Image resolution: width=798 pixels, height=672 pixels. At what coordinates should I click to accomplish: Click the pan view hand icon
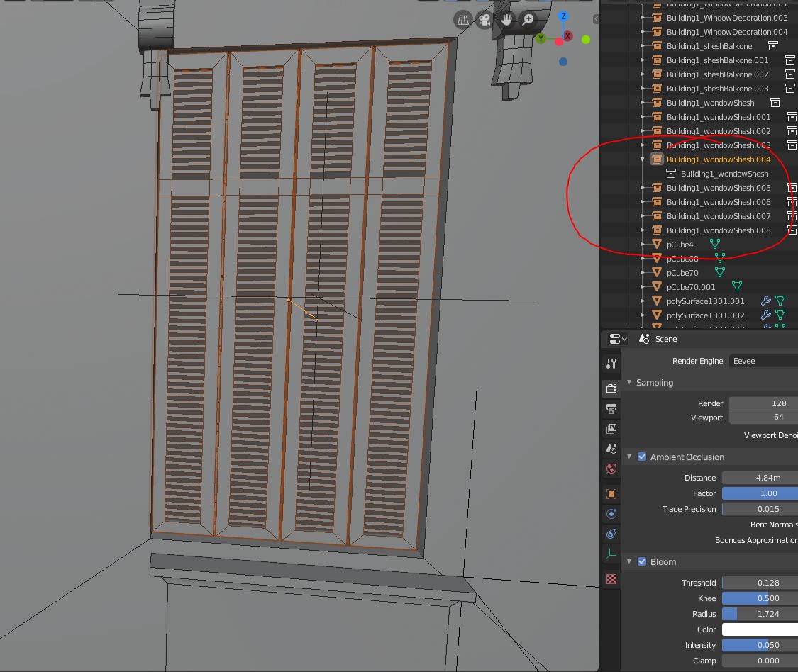[x=506, y=20]
